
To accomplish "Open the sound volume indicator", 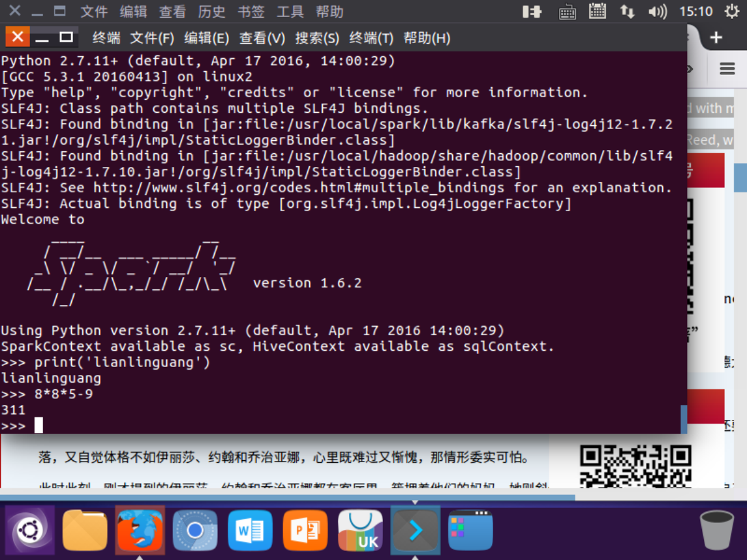I will point(658,11).
